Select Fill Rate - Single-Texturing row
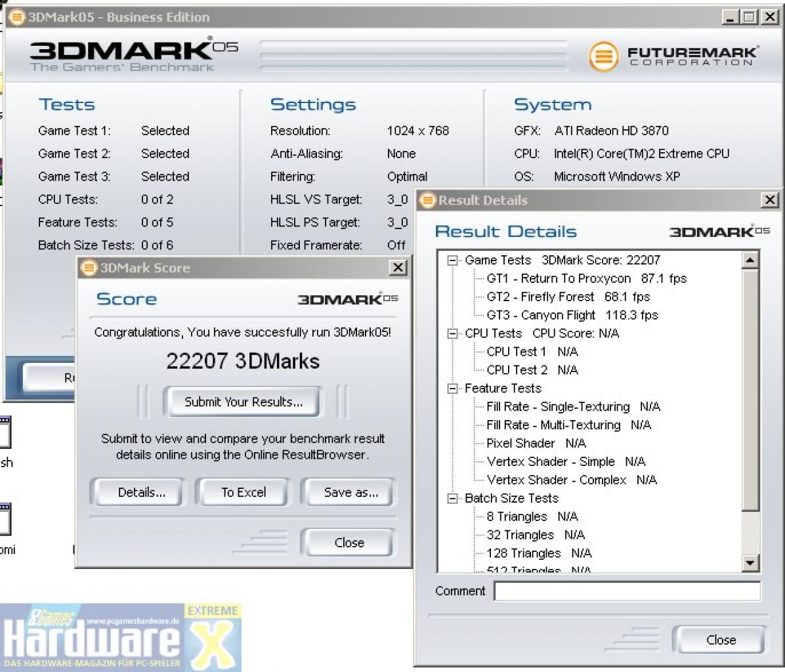The width and height of the screenshot is (785, 672). click(573, 407)
